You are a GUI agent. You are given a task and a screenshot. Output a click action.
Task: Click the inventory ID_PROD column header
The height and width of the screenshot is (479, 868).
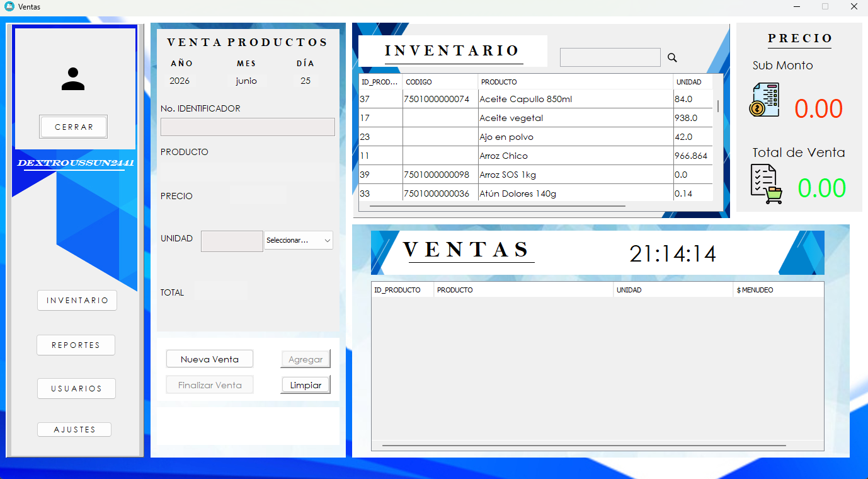(x=380, y=82)
